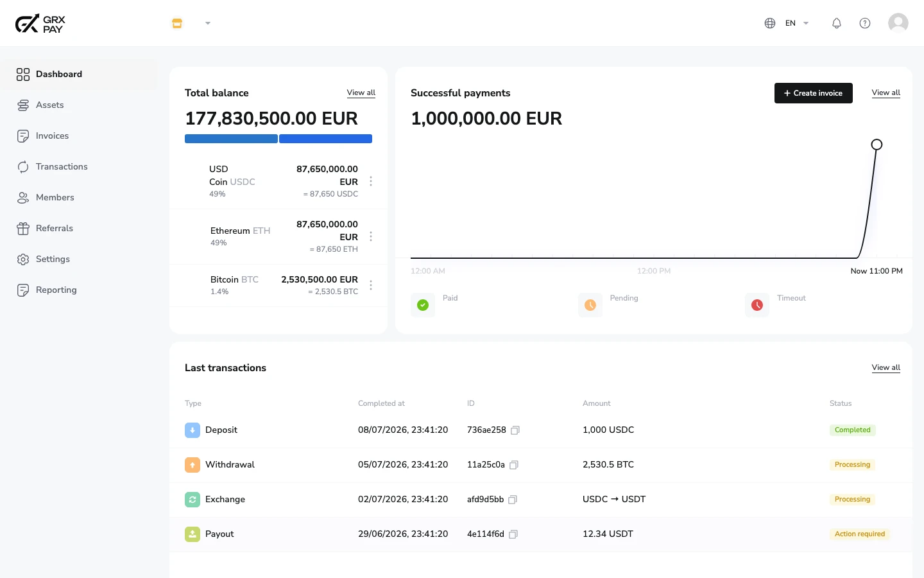The width and height of the screenshot is (924, 578).
Task: Open the Reporting page
Action: 78,290
